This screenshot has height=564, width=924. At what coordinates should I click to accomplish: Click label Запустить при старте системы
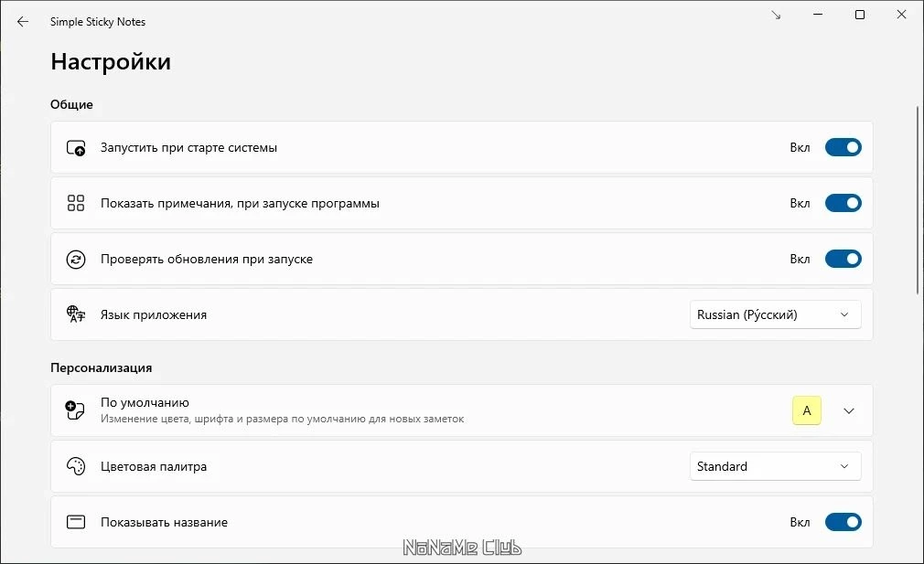coord(188,148)
